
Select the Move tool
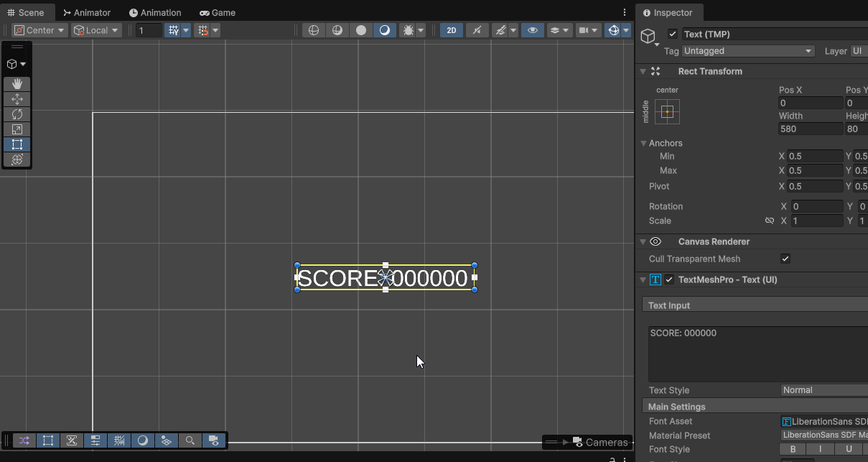click(x=17, y=99)
